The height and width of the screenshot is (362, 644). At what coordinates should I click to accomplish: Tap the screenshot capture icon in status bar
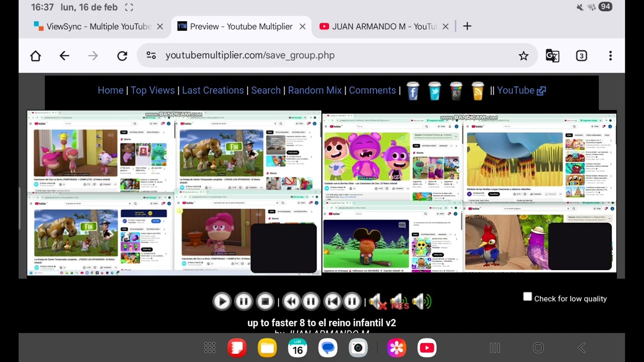[129, 8]
